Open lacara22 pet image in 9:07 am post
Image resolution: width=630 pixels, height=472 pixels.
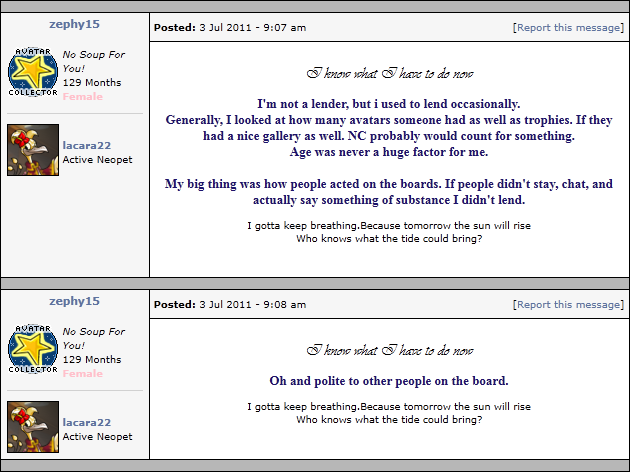(33, 150)
